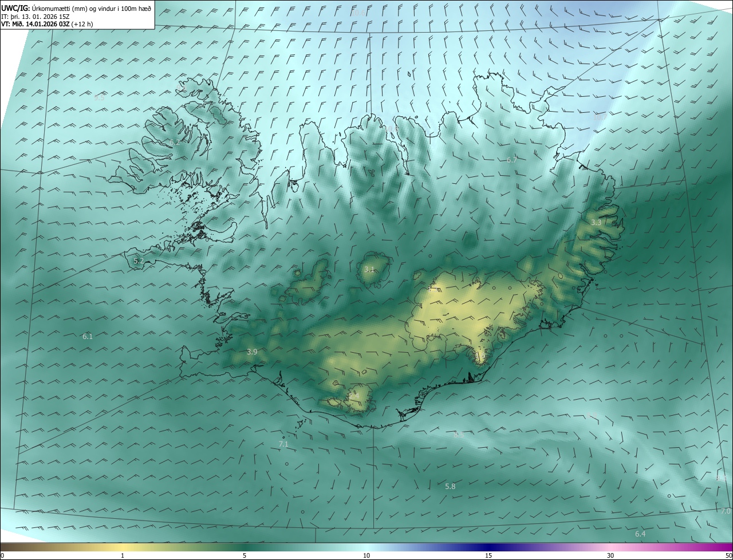Click the map value label 6.1 over the western sea
This screenshot has height=560, width=733.
88,336
